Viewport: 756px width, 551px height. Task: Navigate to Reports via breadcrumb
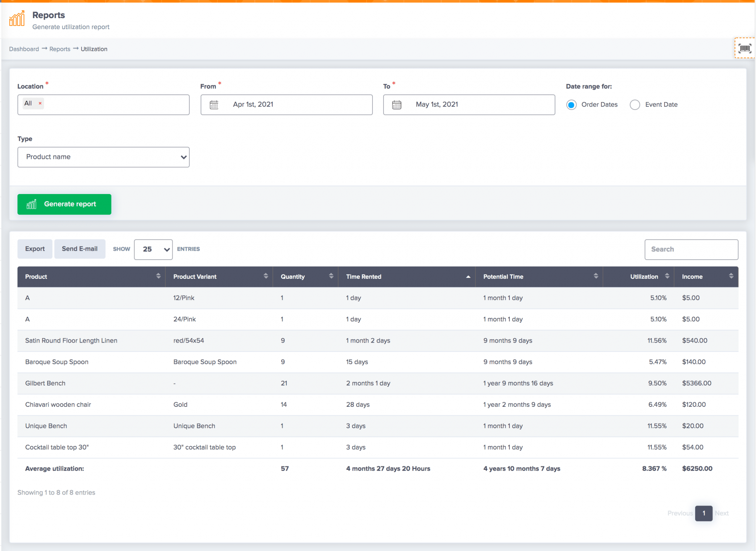[59, 49]
